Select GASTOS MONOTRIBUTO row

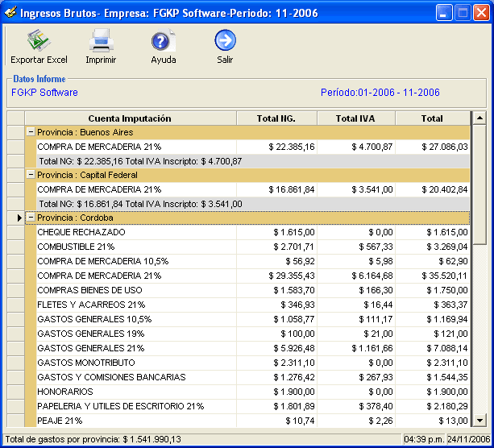tap(253, 363)
